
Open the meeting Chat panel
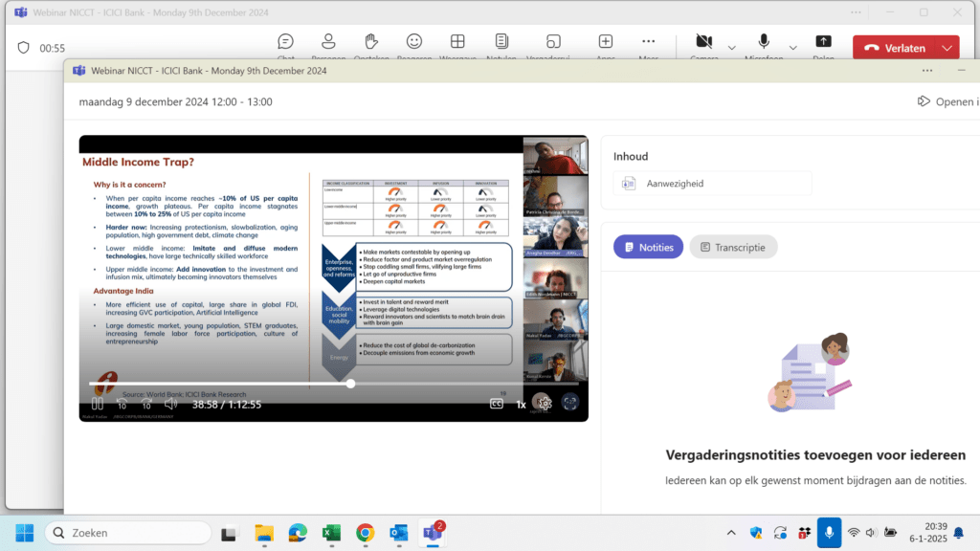click(285, 42)
